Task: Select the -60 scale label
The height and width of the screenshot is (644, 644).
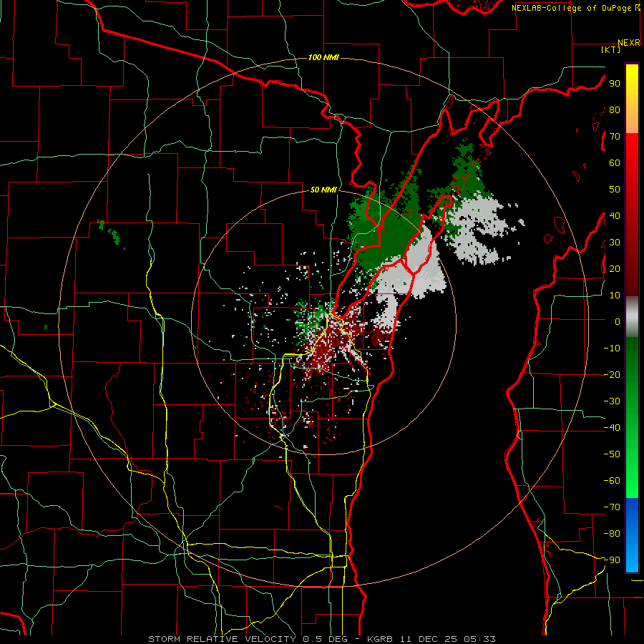Action: [612, 481]
